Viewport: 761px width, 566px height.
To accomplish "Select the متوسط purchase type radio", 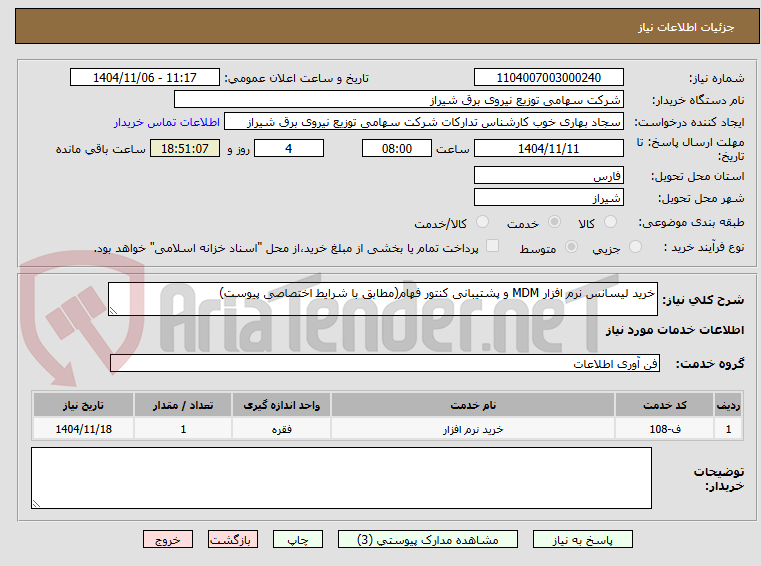I will tap(571, 247).
